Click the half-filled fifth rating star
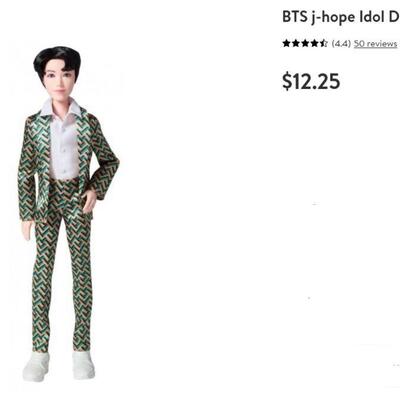Image resolution: width=400 pixels, height=400 pixels. pyautogui.click(x=323, y=43)
